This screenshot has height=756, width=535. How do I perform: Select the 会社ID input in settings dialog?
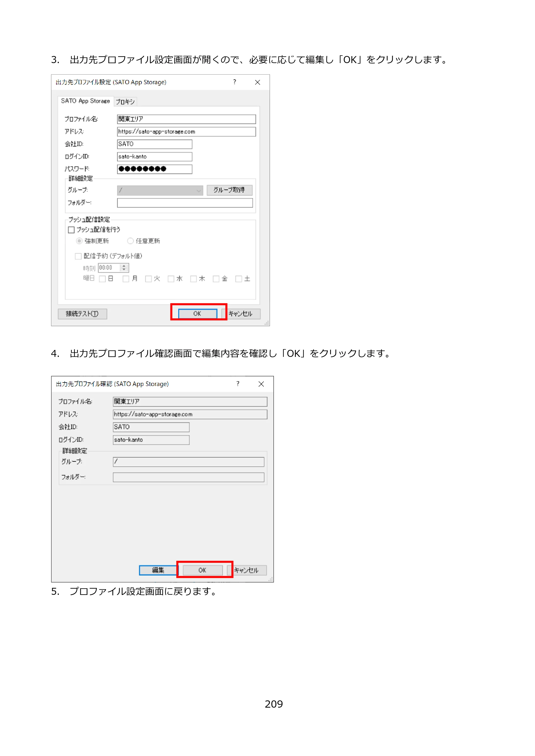point(155,144)
